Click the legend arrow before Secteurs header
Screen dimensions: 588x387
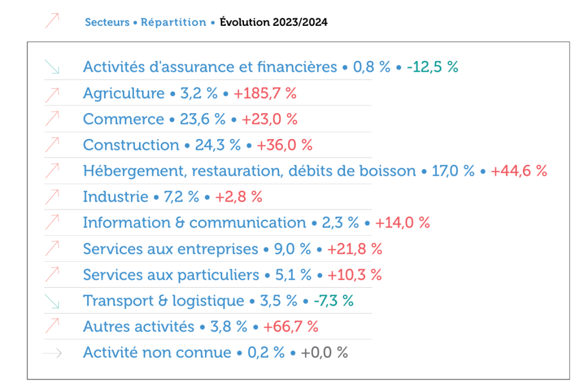point(52,22)
